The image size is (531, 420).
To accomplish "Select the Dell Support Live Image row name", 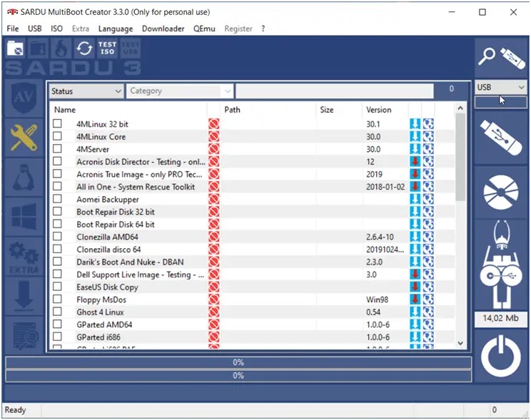I will [140, 275].
